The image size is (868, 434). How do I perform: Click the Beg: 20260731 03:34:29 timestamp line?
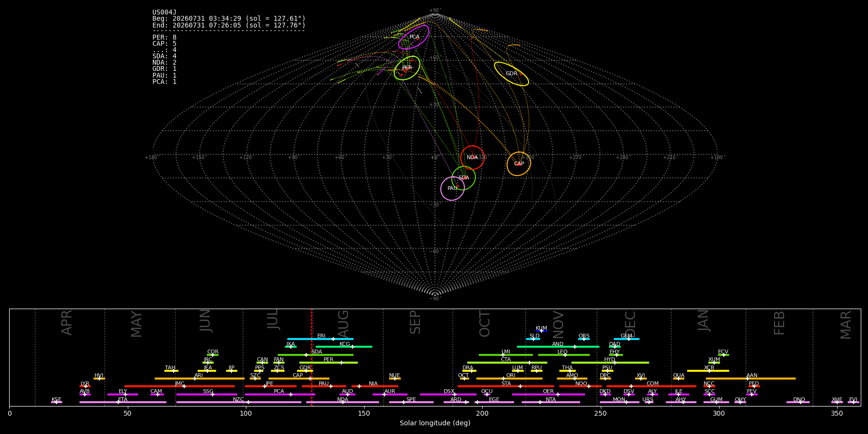[229, 19]
